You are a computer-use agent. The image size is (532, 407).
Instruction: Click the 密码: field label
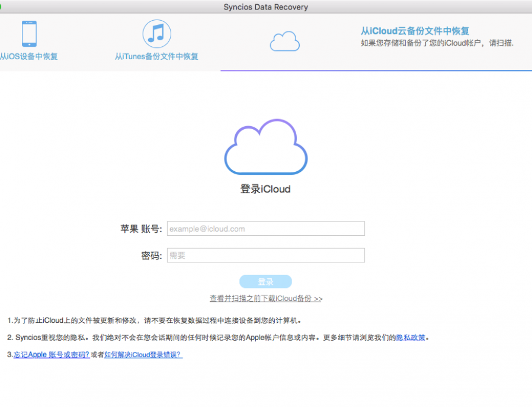pyautogui.click(x=152, y=256)
